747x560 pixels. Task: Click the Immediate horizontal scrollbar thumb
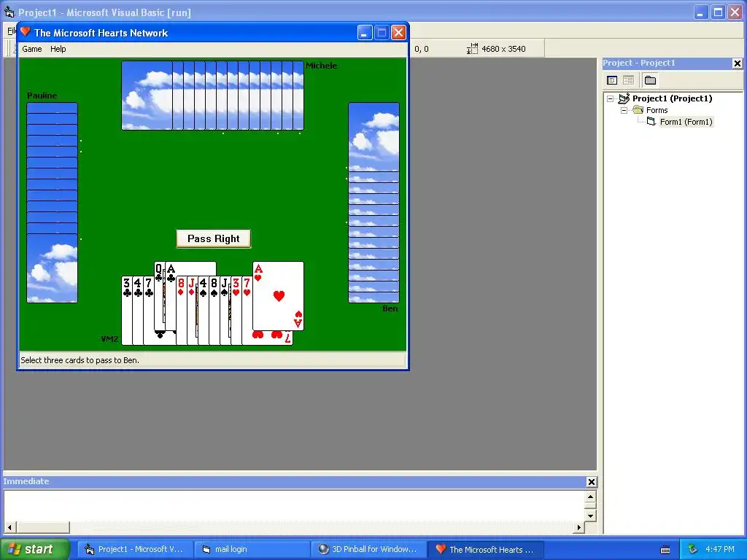43,527
